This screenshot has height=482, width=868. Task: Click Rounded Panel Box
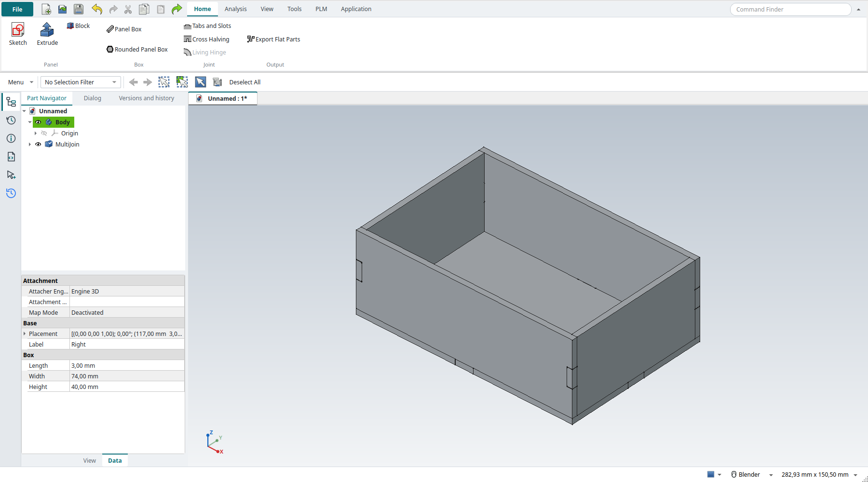pyautogui.click(x=137, y=50)
